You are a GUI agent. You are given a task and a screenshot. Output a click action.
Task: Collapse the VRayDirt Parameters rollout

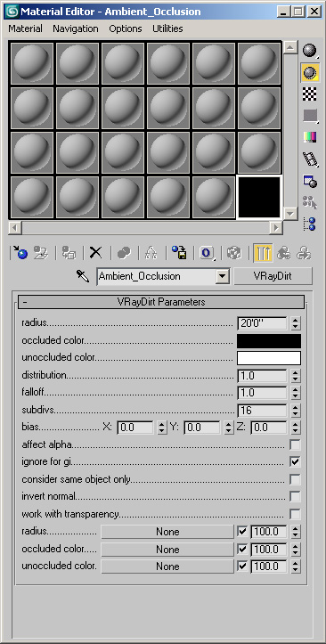coord(161,302)
